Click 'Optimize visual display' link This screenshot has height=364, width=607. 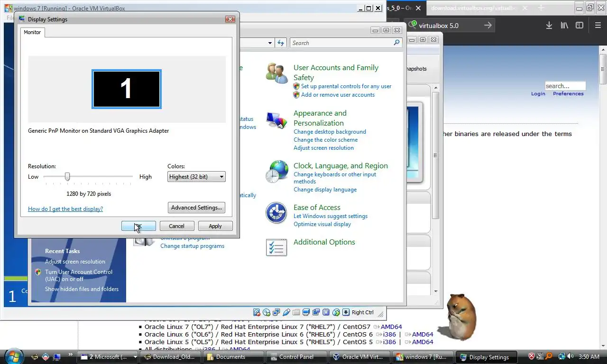coord(322,224)
